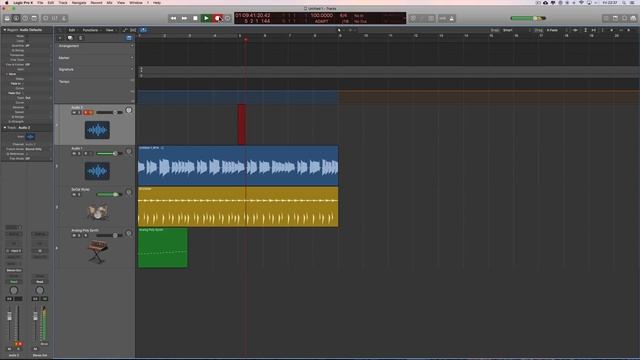Screen dimensions: 640x360
Task: Click the master volume slider in toolbar
Action: (528, 18)
